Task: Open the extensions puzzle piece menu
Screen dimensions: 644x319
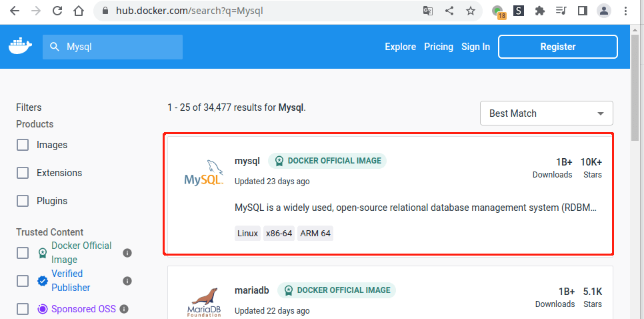Action: coord(540,11)
